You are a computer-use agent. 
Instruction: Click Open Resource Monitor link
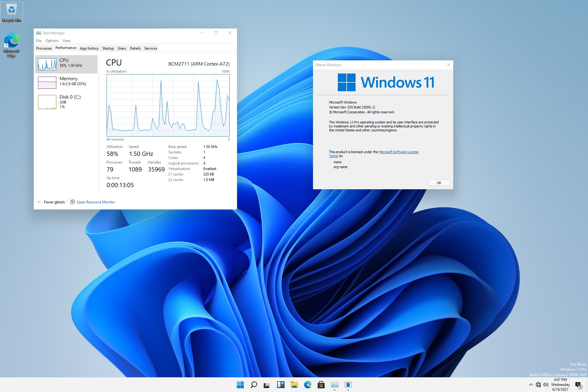pos(96,202)
